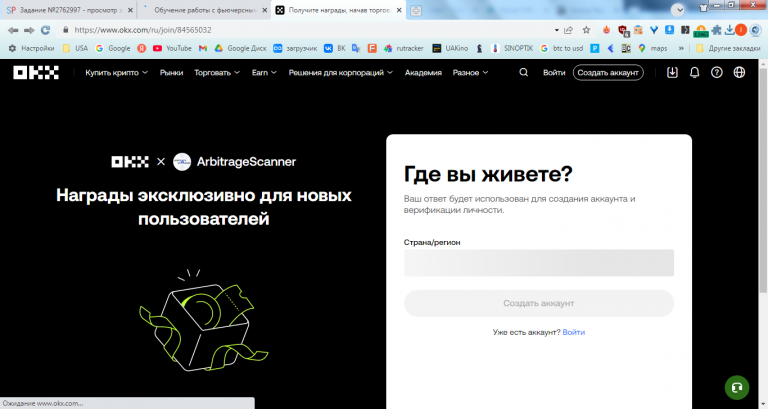Share the page via the address bar share icon
Screen dimensions: 768x409
click(569, 30)
